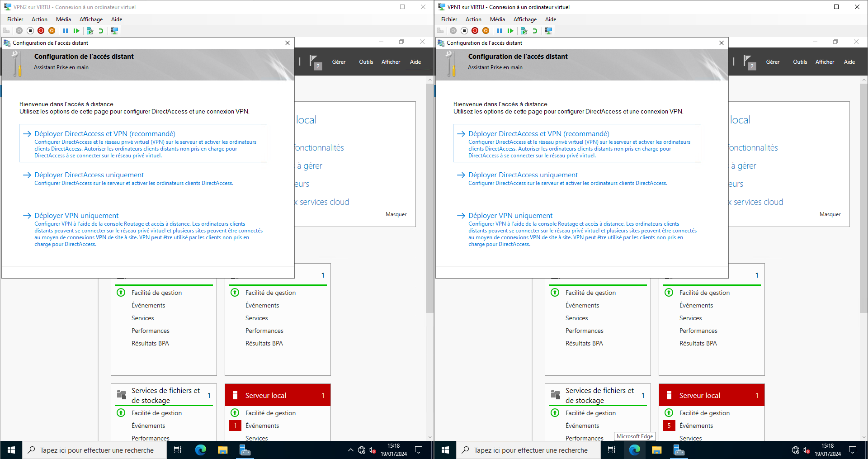Viewport: 868px width, 459px height.
Task: Choose Déployer VPN uniquement in VPN1 wizard
Action: 510,216
